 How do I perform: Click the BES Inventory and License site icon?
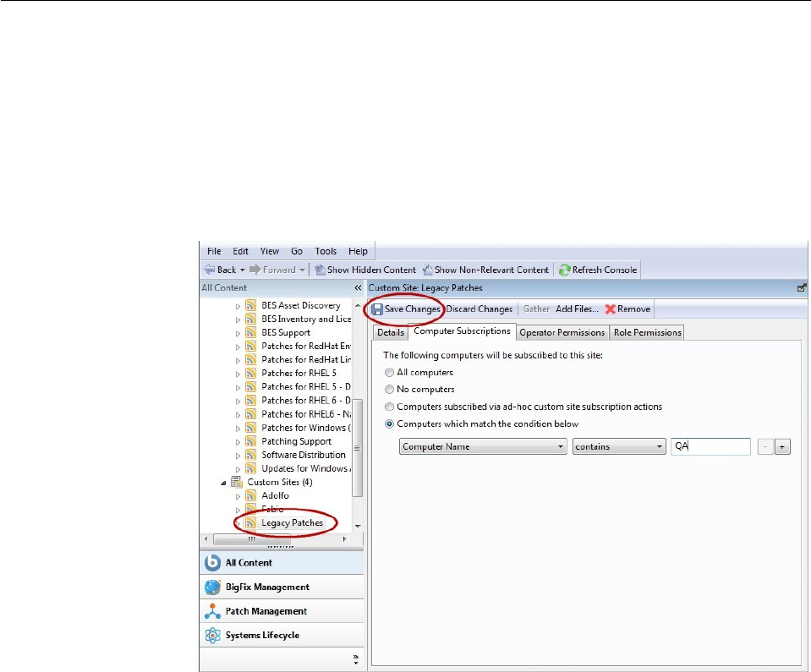(x=251, y=319)
